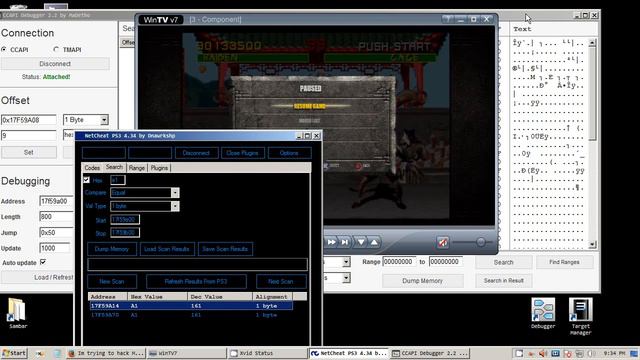Click the taskbar clock showing 9:34 PM
Screen dimensions: 640x360
[x=614, y=353]
